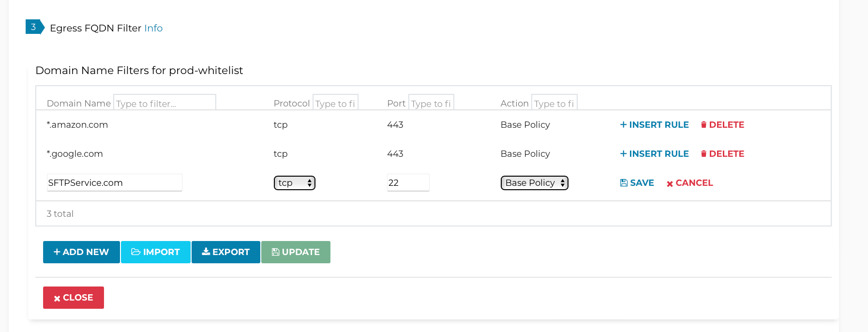Click the plus icon on the Add New button

click(56, 252)
